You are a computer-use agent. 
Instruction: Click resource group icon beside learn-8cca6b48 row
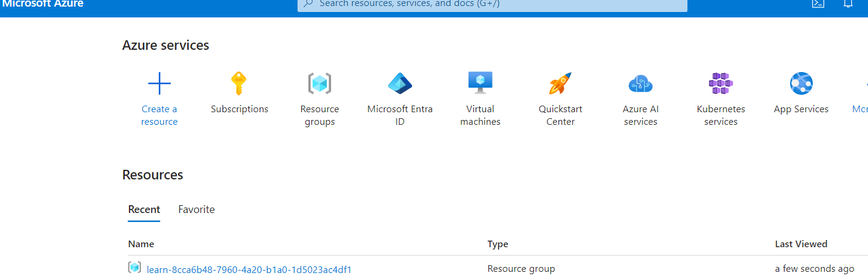[134, 268]
